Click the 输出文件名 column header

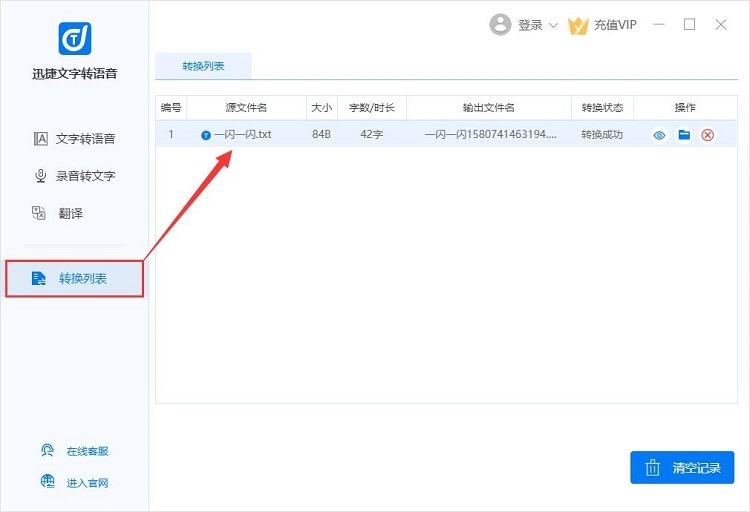(x=488, y=108)
